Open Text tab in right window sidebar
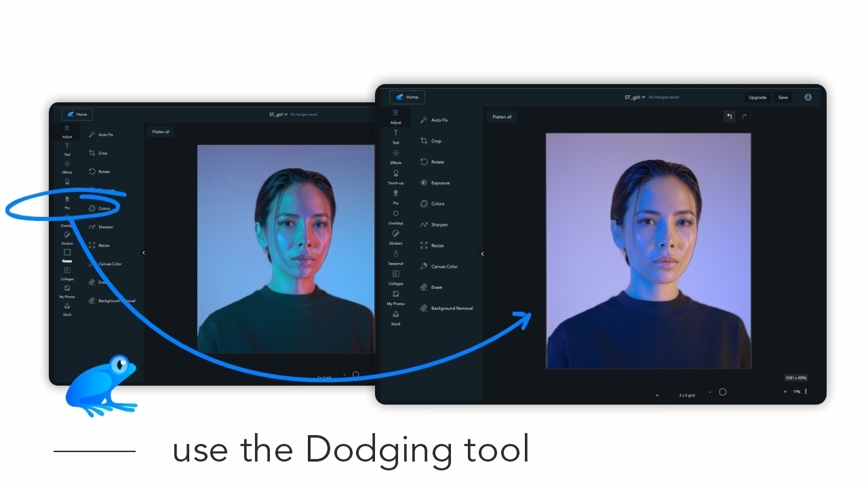The height and width of the screenshot is (488, 868). (x=395, y=137)
